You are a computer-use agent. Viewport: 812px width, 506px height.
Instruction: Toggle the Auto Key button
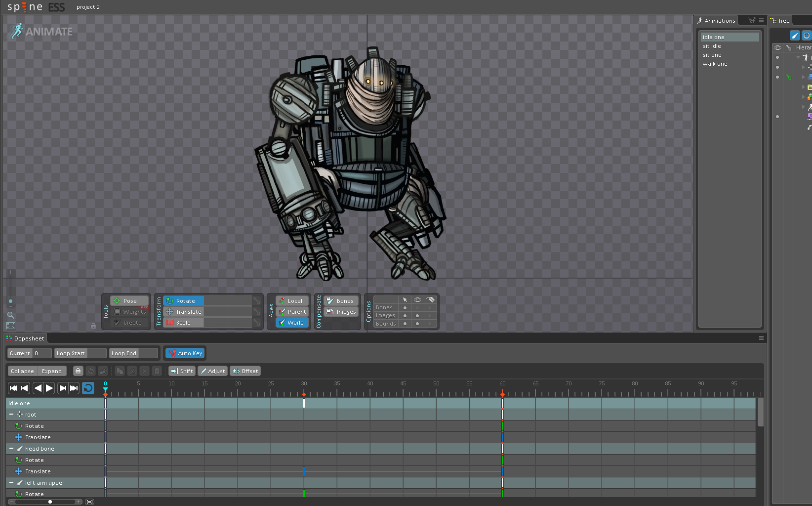point(185,353)
